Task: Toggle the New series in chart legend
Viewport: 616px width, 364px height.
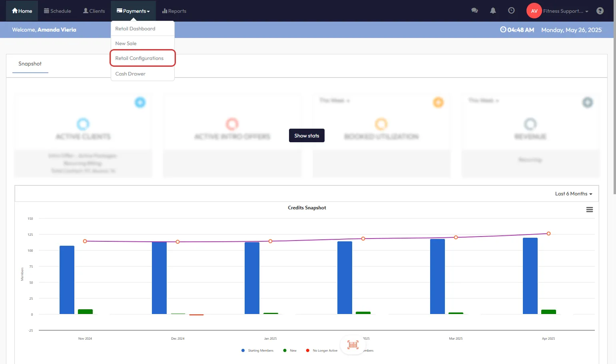Action: point(290,350)
